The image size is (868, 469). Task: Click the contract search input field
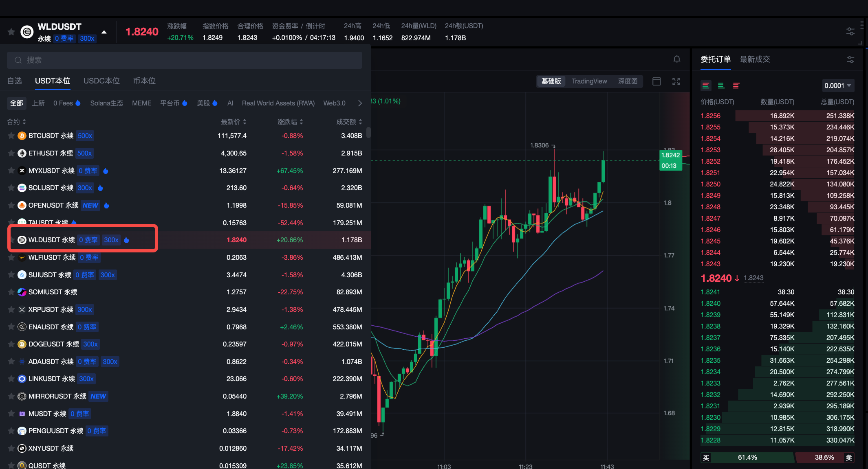(x=184, y=60)
